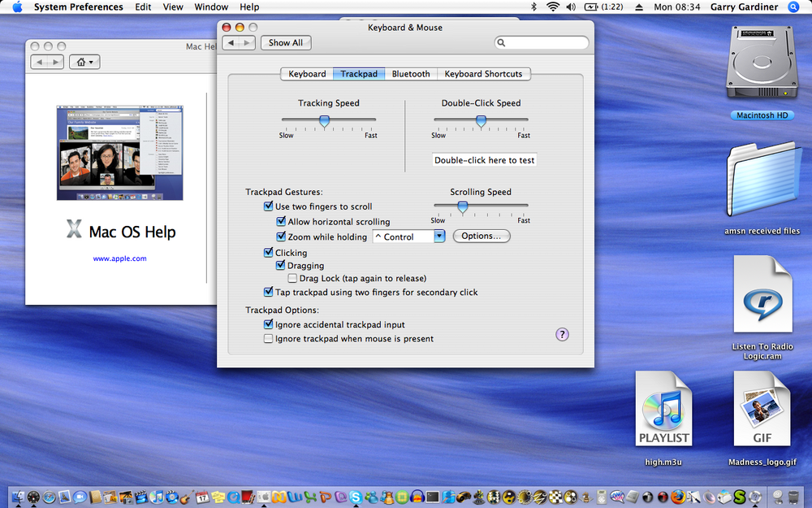Go back in Mac Help window

[39, 63]
